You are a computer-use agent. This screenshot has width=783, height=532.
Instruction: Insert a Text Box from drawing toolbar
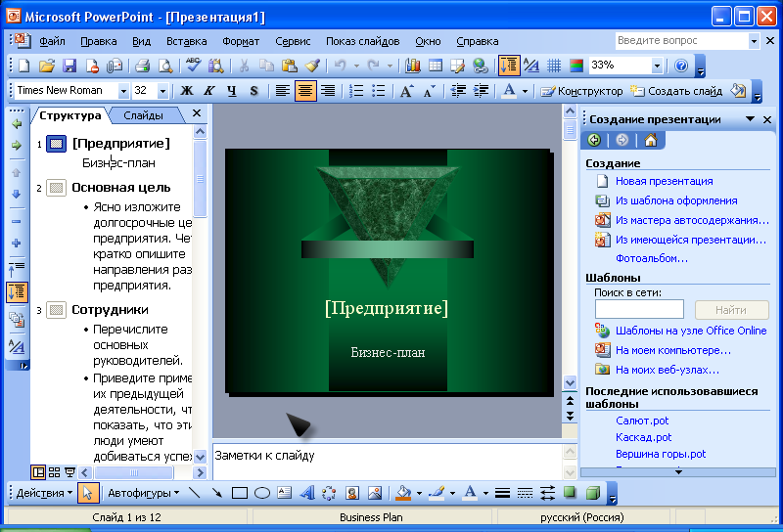point(284,493)
